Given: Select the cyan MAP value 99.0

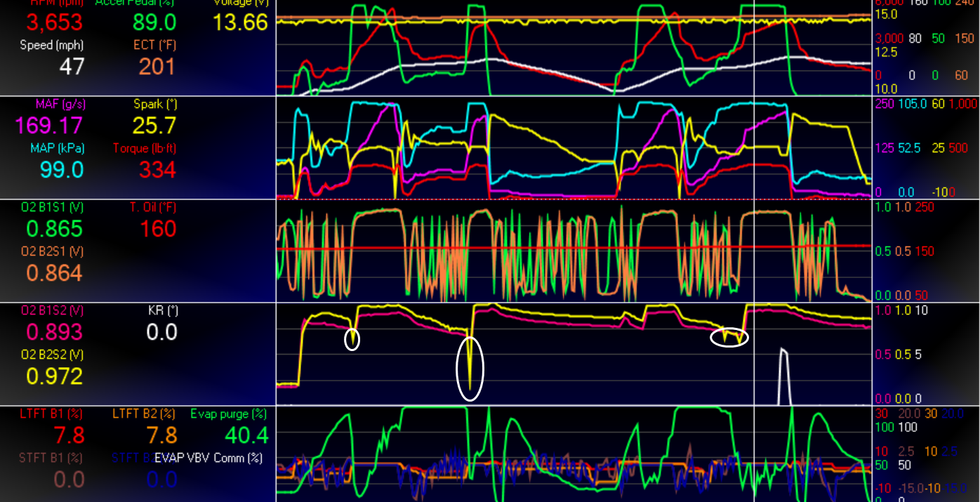Looking at the screenshot, I should pyautogui.click(x=62, y=170).
